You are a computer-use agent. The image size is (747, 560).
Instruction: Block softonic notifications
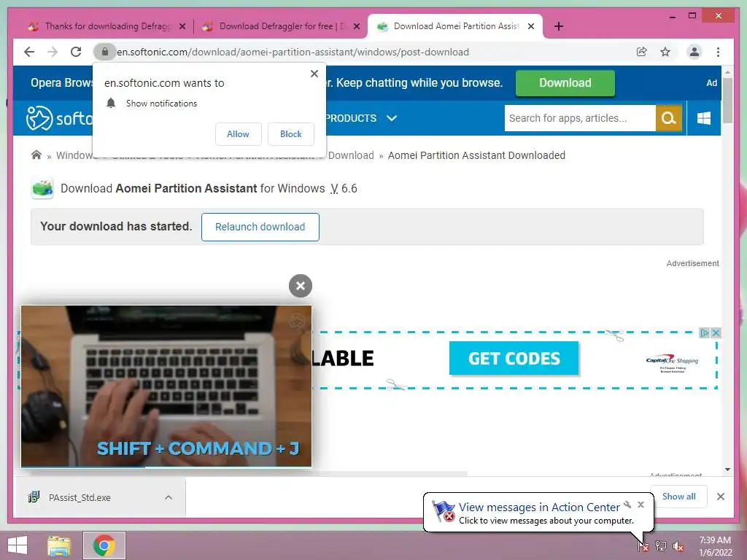[x=290, y=134]
